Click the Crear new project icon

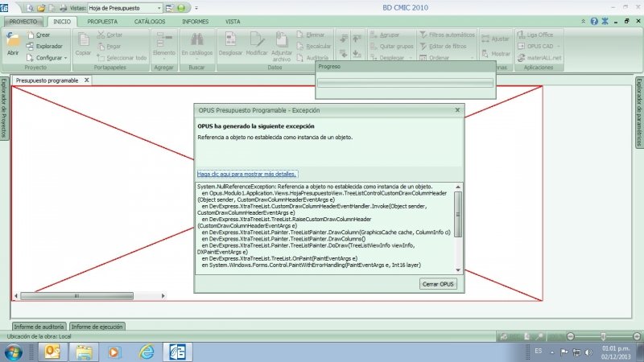[x=31, y=35]
